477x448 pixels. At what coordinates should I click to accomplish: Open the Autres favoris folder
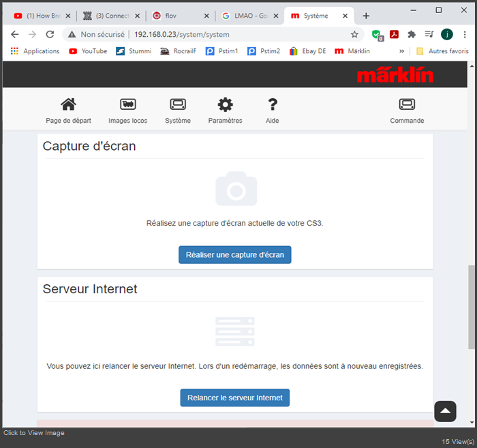point(442,51)
